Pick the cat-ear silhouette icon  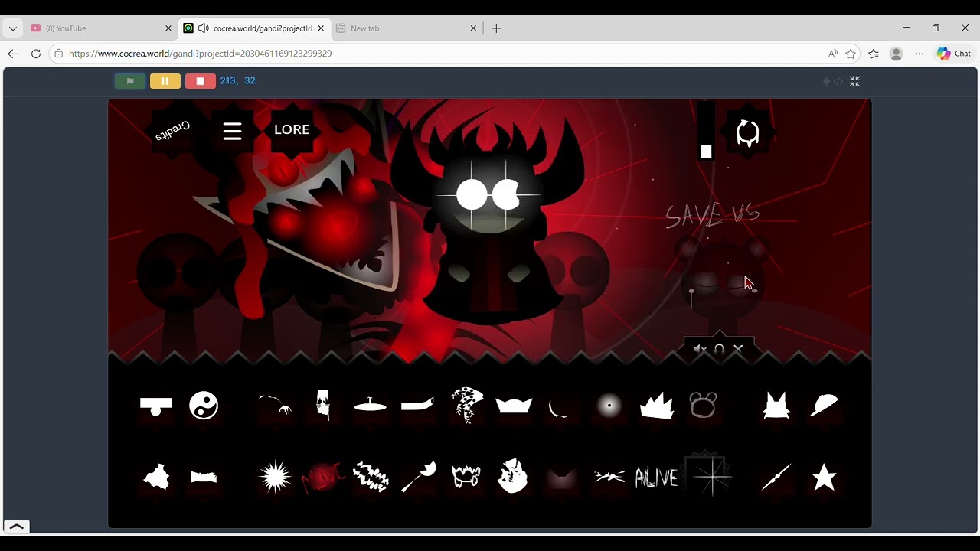776,405
